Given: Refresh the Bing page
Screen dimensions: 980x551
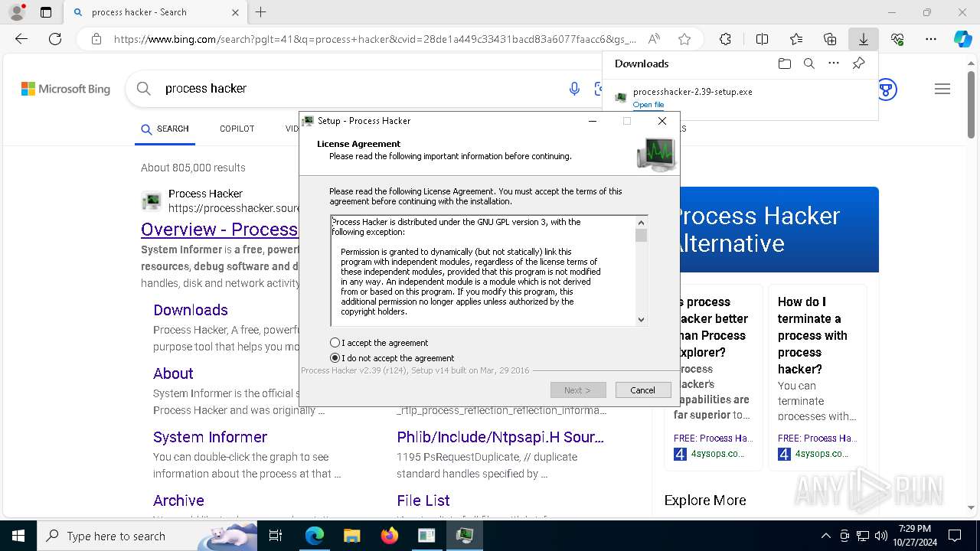Looking at the screenshot, I should coord(55,39).
